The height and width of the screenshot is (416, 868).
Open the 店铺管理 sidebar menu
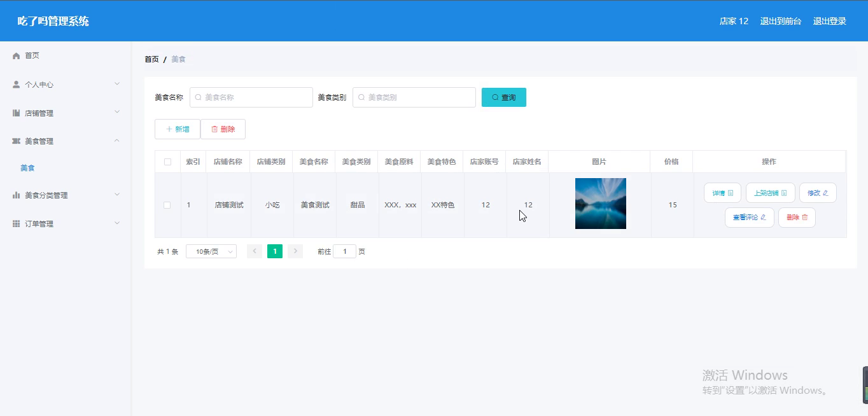66,113
